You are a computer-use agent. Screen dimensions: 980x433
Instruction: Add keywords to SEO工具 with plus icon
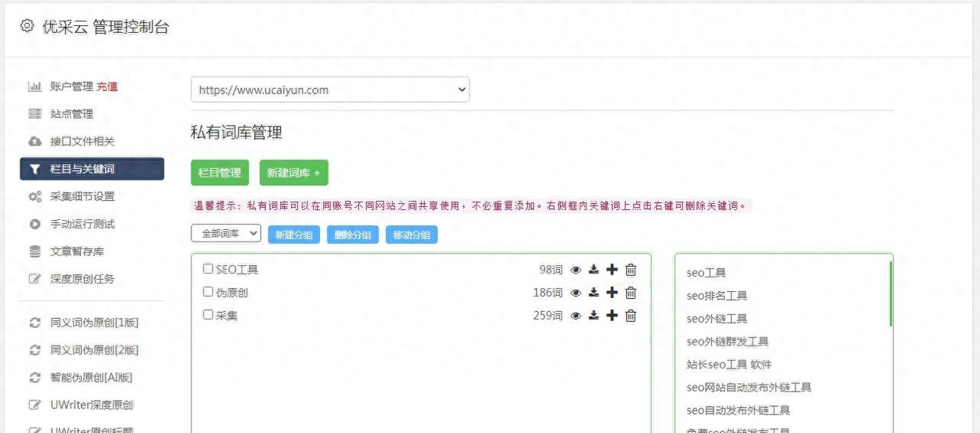tap(612, 270)
